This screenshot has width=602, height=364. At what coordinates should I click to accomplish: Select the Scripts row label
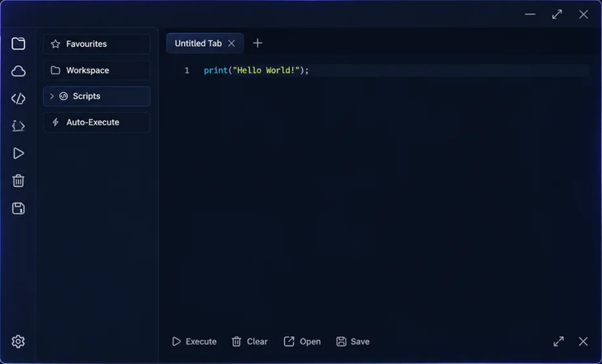pyautogui.click(x=86, y=96)
